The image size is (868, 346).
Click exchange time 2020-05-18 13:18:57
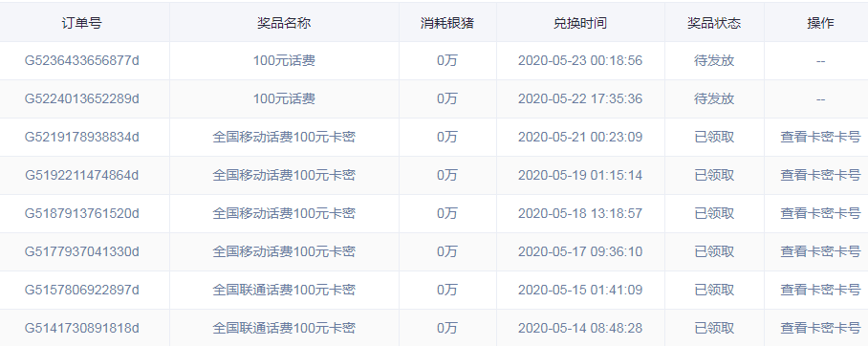click(580, 213)
